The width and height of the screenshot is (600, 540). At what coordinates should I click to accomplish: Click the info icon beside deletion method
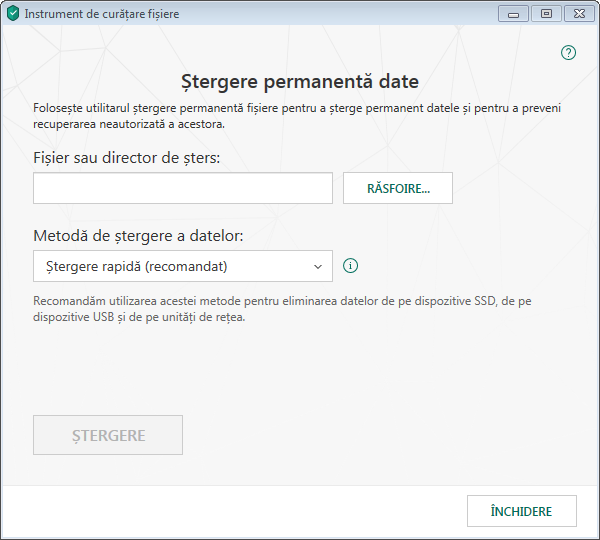pos(350,266)
